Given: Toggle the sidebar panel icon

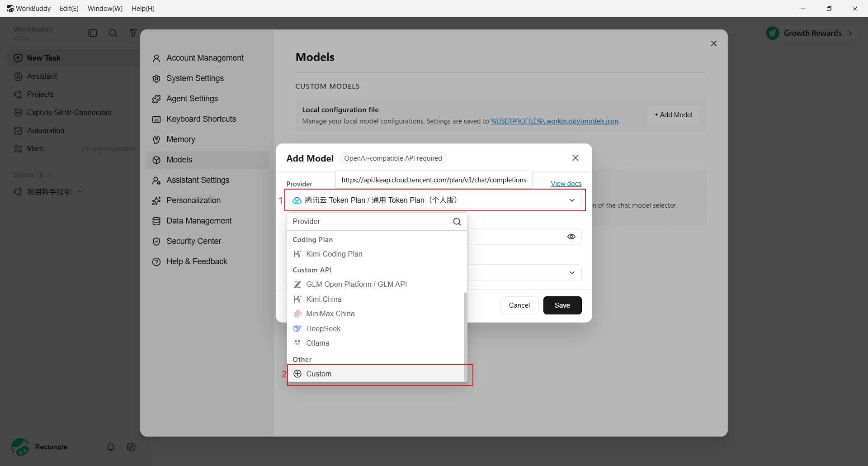Looking at the screenshot, I should (x=93, y=33).
